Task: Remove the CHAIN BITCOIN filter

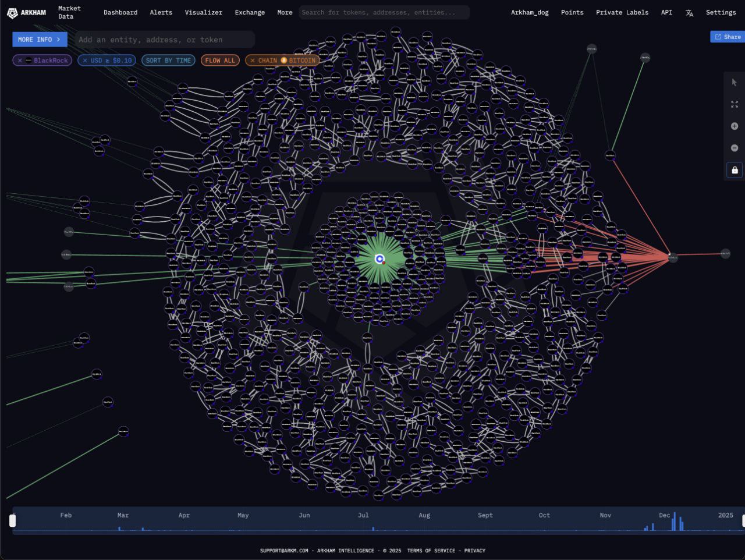Action: pyautogui.click(x=252, y=61)
